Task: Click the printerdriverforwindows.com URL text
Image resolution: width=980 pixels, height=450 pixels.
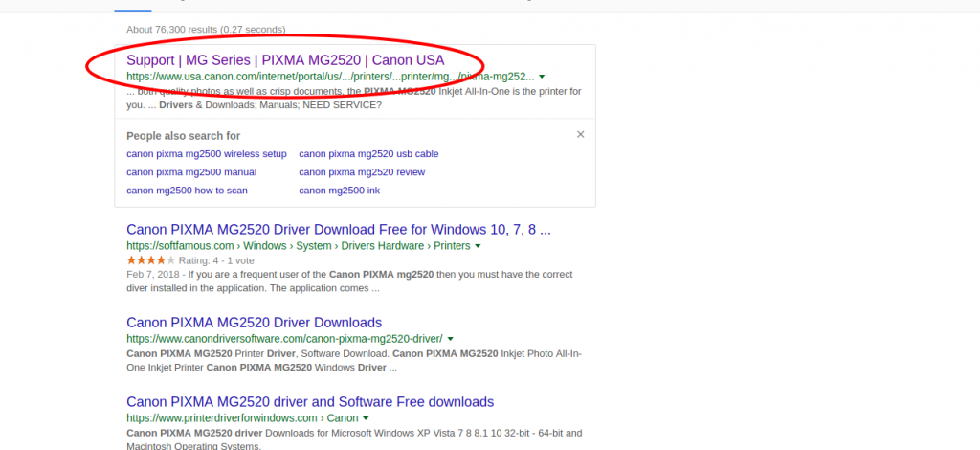Action: (242, 418)
